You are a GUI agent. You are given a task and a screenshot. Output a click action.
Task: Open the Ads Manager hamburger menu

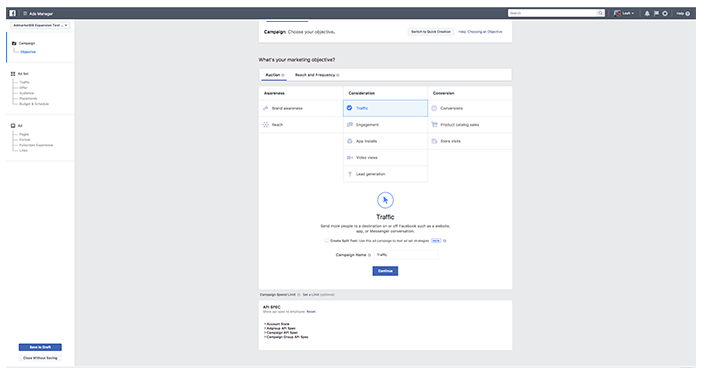point(25,13)
